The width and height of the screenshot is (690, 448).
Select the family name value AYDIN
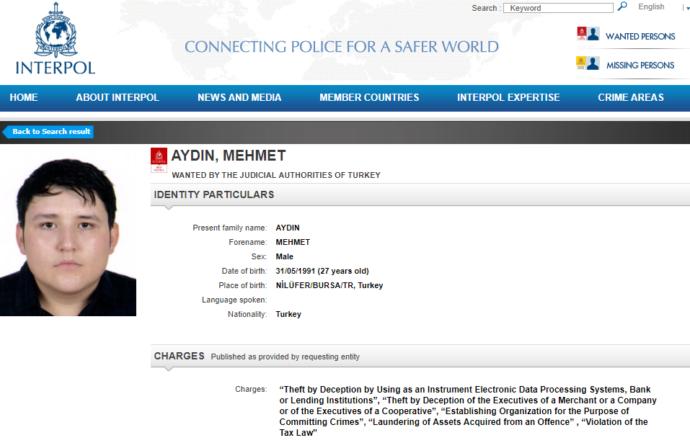click(287, 228)
